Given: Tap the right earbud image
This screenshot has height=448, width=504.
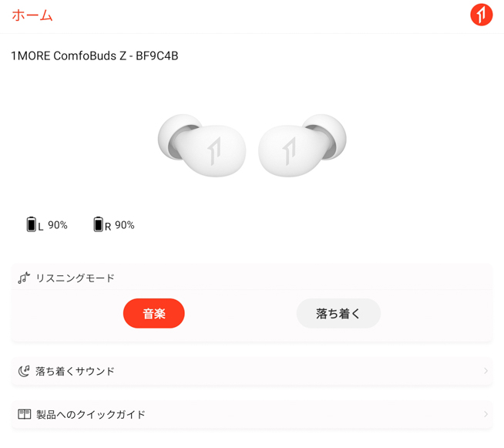Looking at the screenshot, I should point(302,146).
